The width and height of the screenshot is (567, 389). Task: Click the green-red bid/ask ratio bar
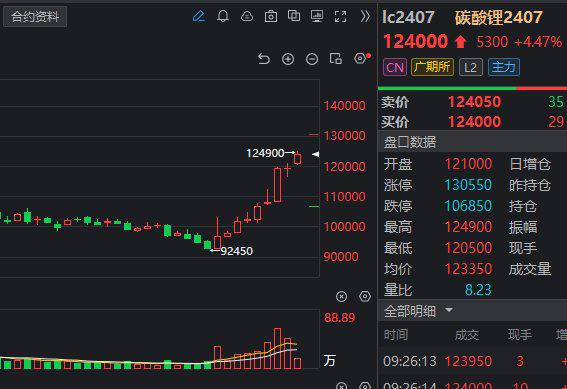point(472,88)
